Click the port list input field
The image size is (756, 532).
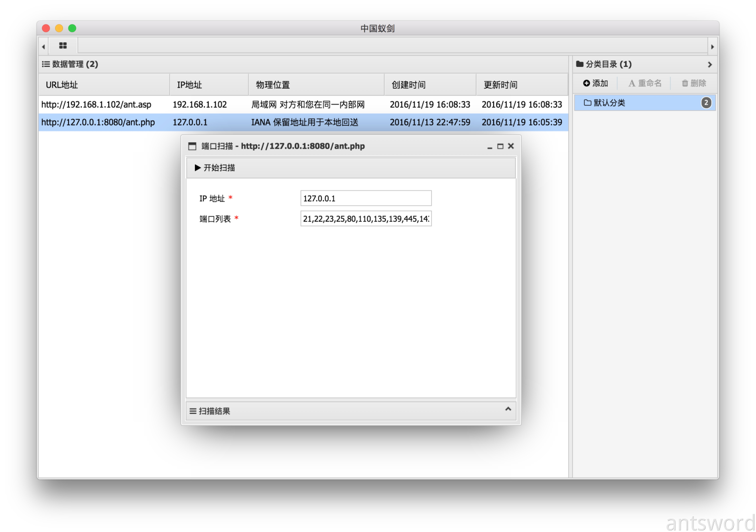click(x=366, y=219)
